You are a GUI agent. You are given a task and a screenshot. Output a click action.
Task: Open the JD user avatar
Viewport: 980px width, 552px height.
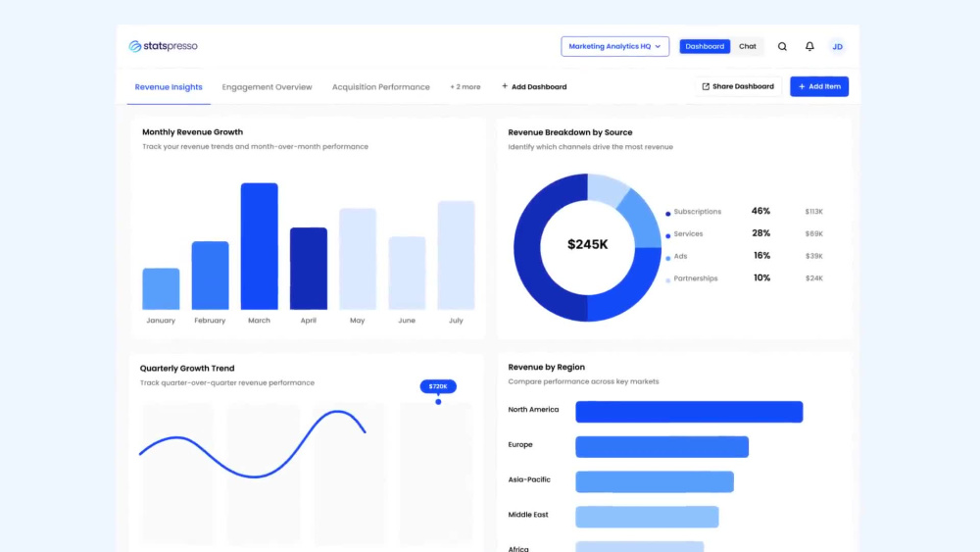coord(837,47)
